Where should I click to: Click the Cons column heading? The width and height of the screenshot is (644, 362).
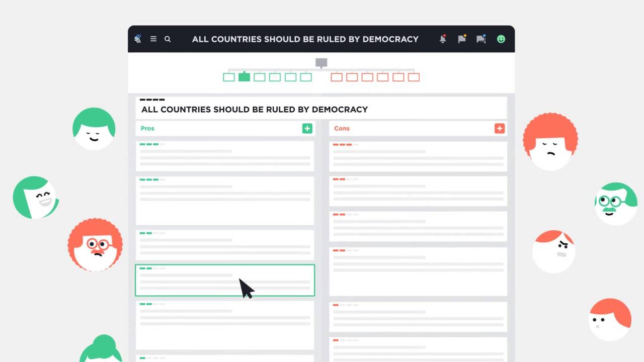click(342, 128)
